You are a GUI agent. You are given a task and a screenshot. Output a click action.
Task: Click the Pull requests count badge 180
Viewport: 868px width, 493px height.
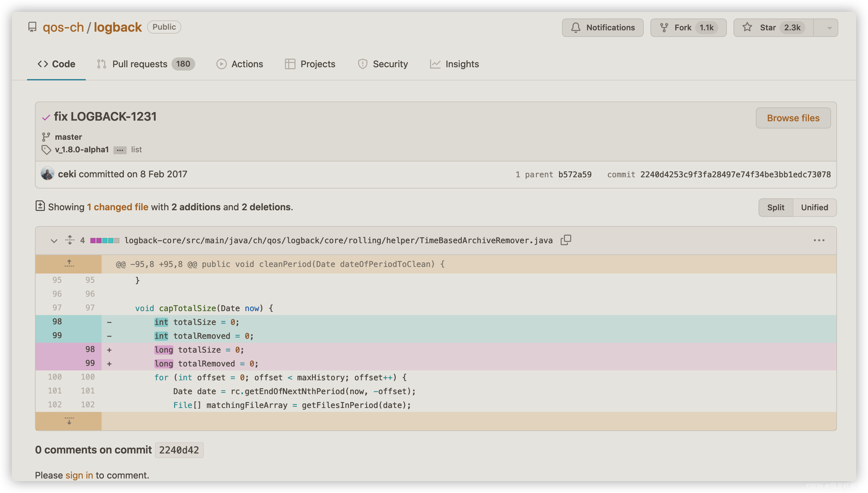(183, 64)
